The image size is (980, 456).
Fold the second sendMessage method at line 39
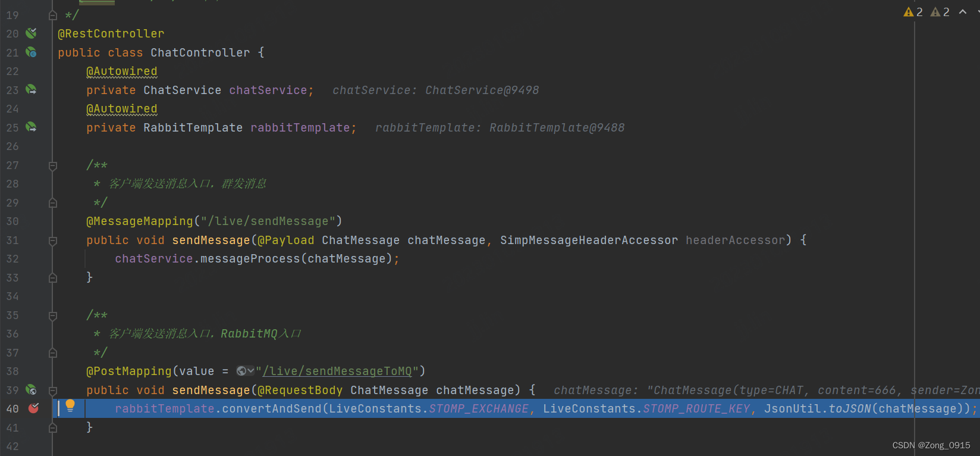click(x=52, y=391)
